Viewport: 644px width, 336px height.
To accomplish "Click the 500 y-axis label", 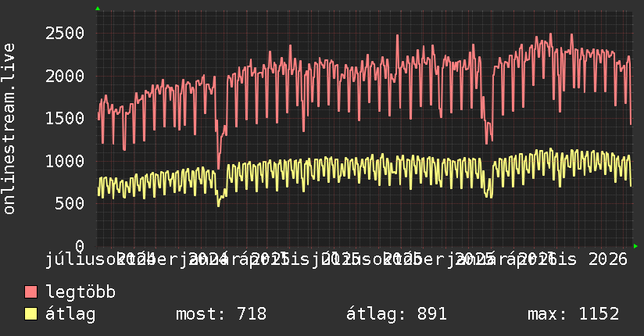I will coord(70,203).
